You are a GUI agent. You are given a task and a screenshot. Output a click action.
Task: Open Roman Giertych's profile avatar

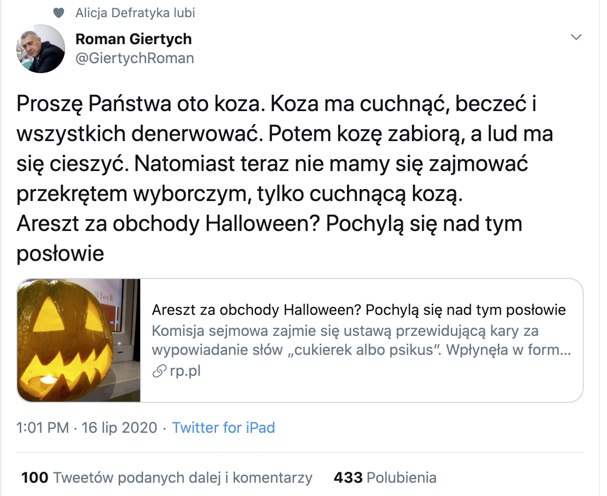click(x=40, y=49)
